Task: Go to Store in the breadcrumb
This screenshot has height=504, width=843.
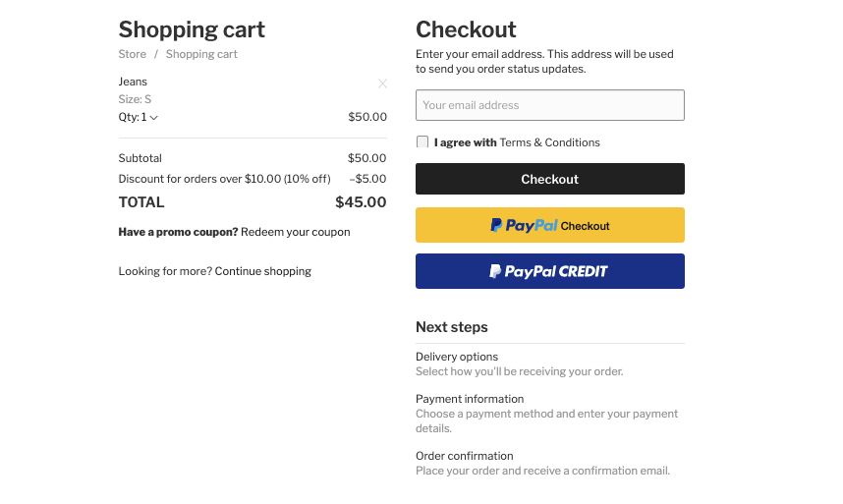Action: [133, 54]
